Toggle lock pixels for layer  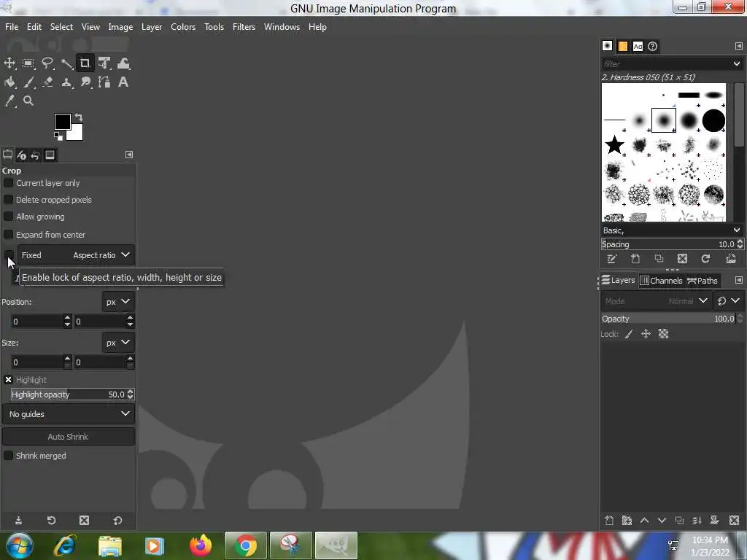(629, 334)
